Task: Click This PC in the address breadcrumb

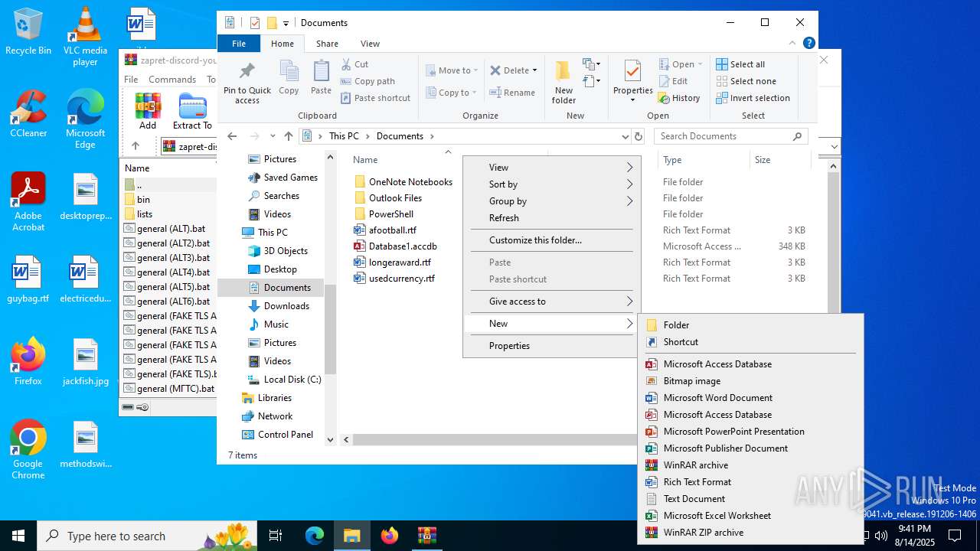Action: pos(344,136)
